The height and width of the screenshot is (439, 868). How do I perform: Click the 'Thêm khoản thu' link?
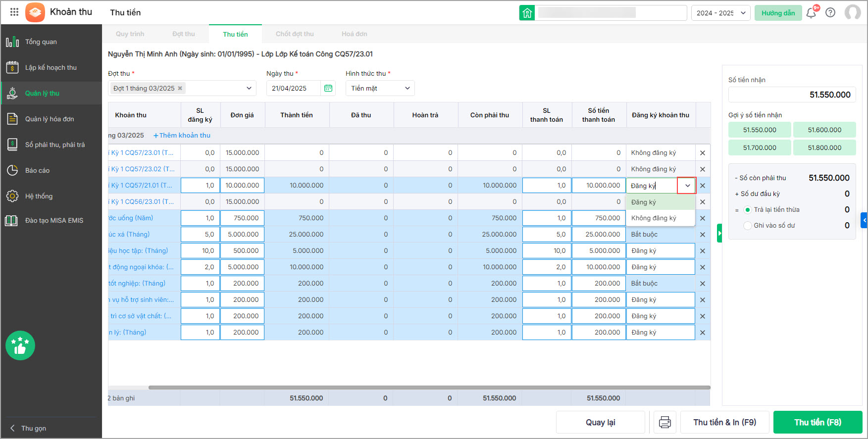point(182,136)
